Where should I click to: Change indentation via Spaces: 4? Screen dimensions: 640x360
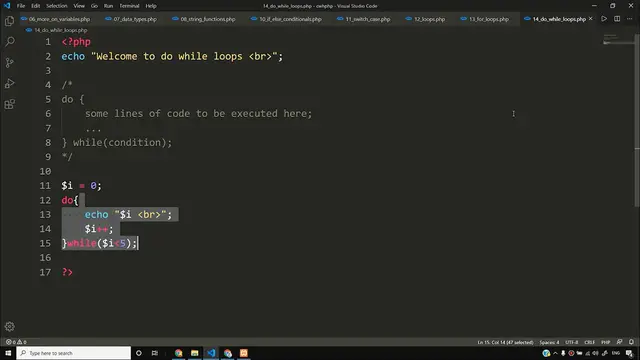point(549,342)
